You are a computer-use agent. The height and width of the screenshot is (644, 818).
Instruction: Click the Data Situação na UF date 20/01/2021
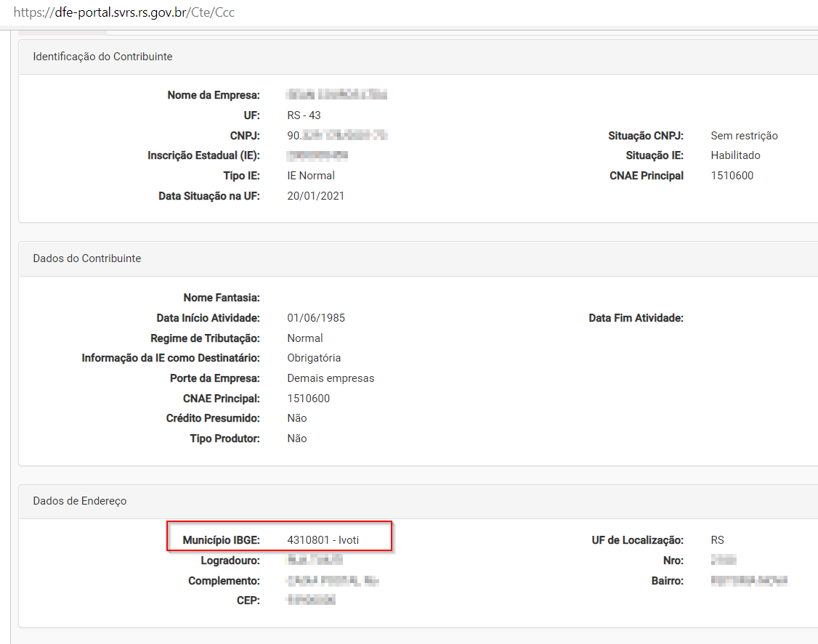[316, 196]
